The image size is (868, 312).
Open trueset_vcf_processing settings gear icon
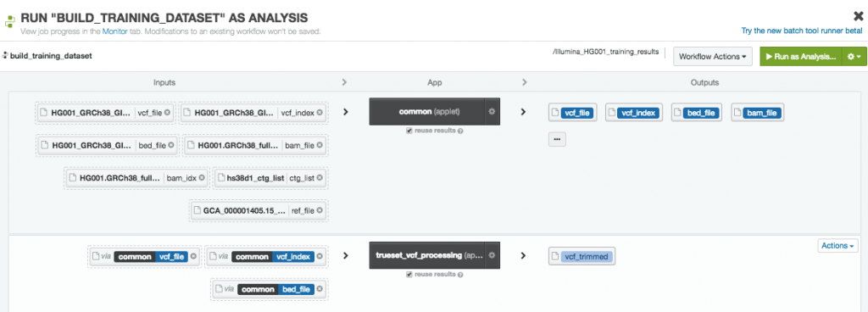(492, 255)
